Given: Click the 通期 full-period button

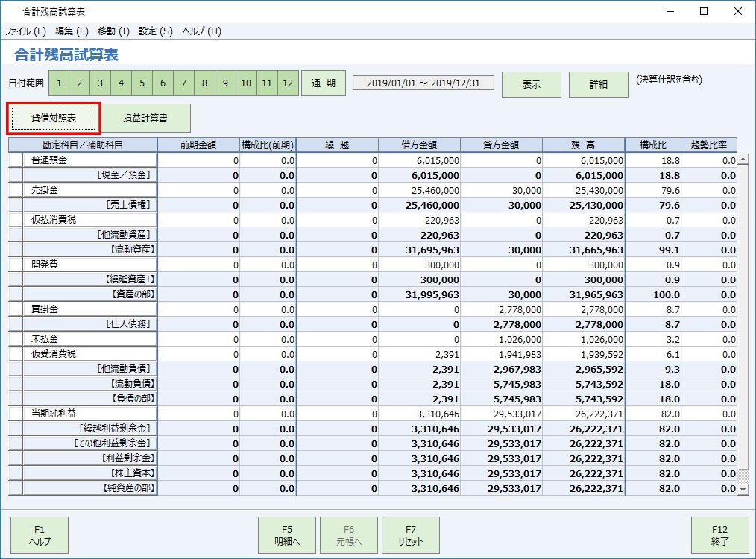Looking at the screenshot, I should (x=324, y=84).
